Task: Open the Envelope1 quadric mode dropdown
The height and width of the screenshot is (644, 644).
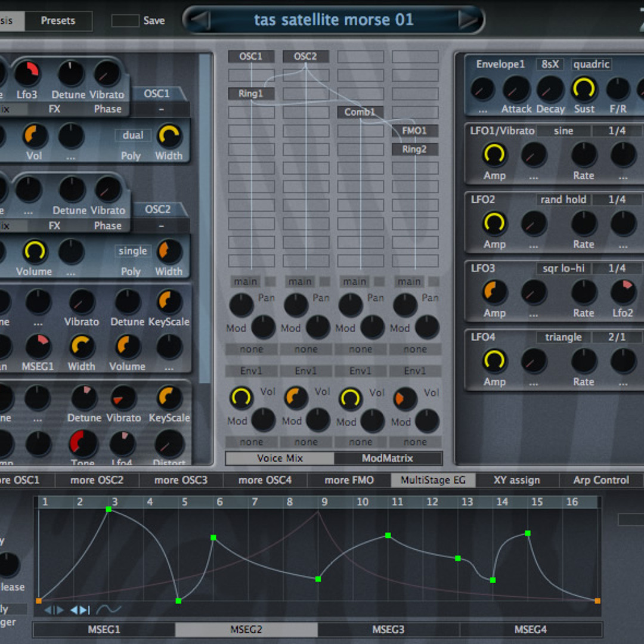Action: point(592,64)
